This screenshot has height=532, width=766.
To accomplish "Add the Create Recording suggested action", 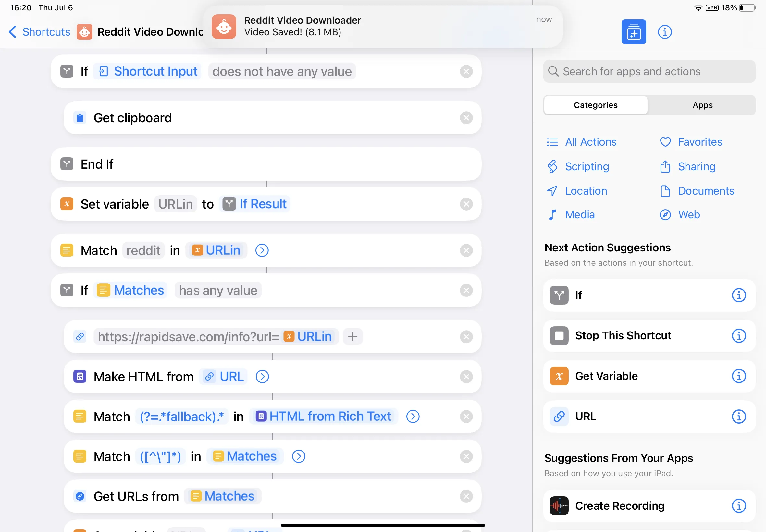I will tap(649, 506).
